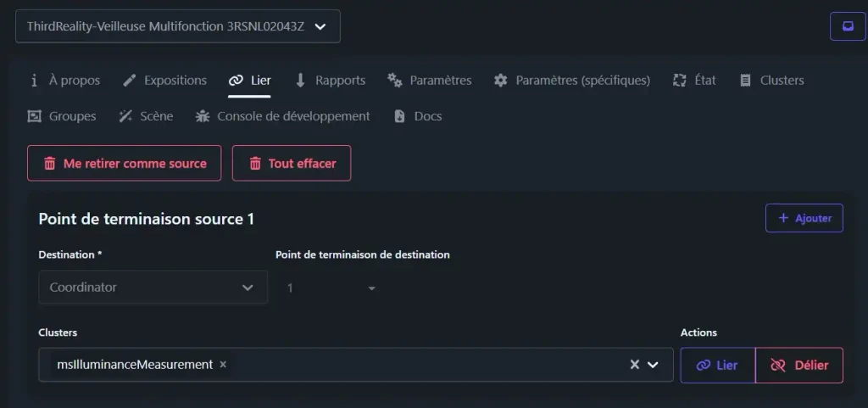Open the ThirdReality device selector dropdown
Screen dimensions: 868x408
coord(178,26)
